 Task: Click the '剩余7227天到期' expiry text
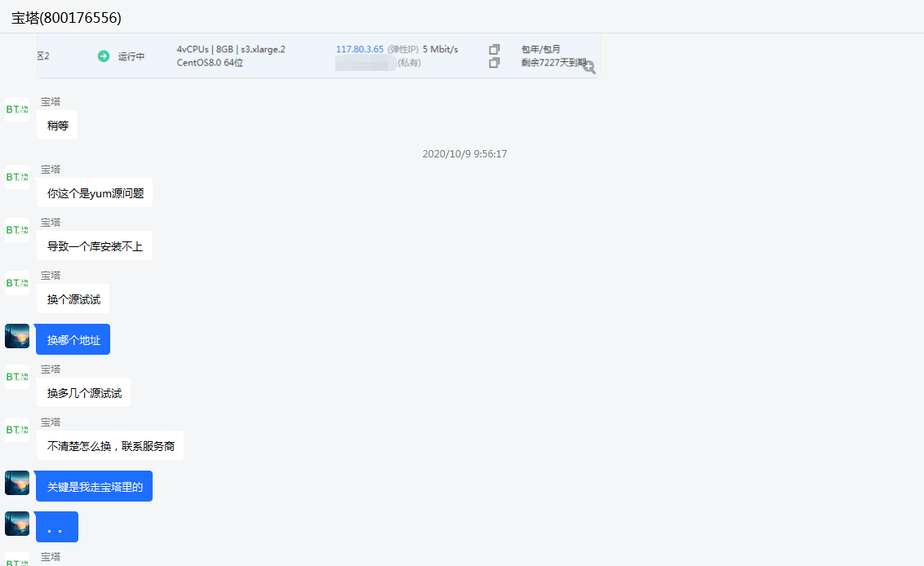553,63
